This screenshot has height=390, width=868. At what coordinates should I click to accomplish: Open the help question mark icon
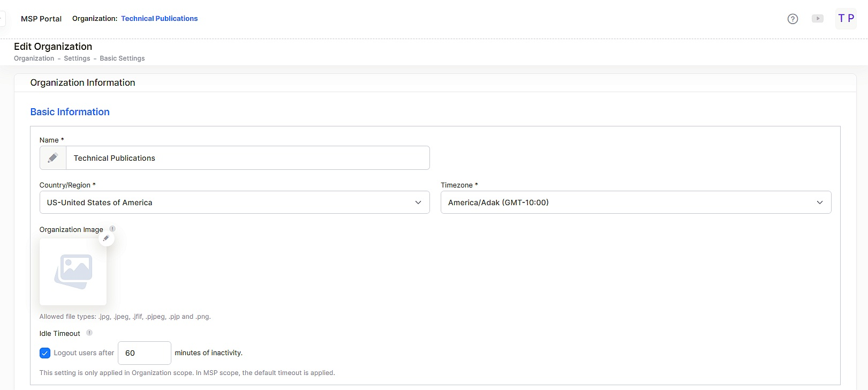[x=792, y=19]
